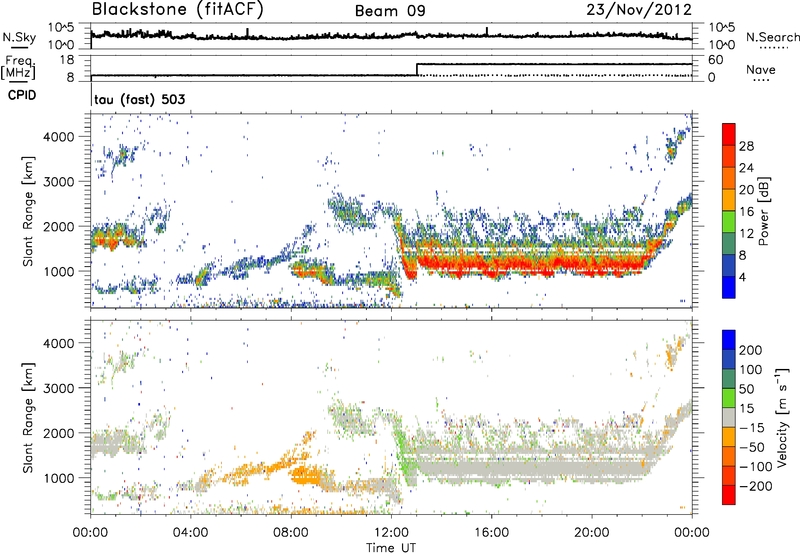
Task: Click the Slant Range label of velocity panel
Action: [x=28, y=417]
